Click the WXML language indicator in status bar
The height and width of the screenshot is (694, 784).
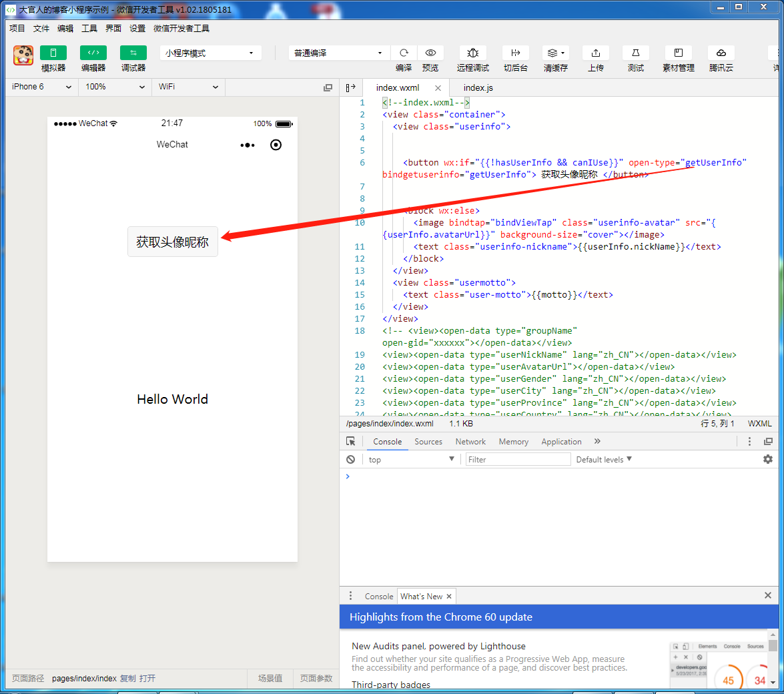[x=759, y=424]
